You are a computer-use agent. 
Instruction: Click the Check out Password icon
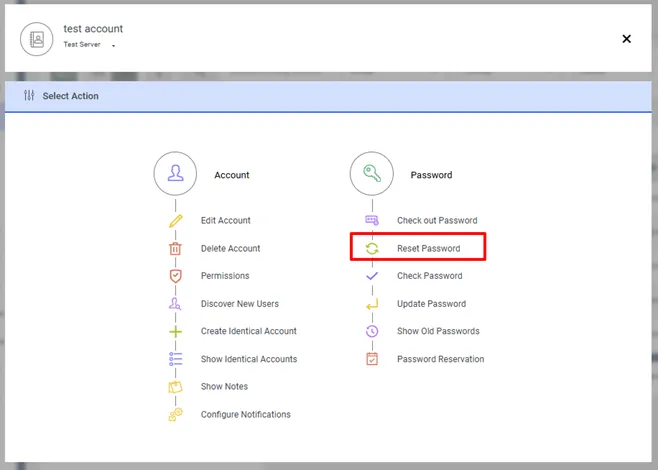(372, 220)
